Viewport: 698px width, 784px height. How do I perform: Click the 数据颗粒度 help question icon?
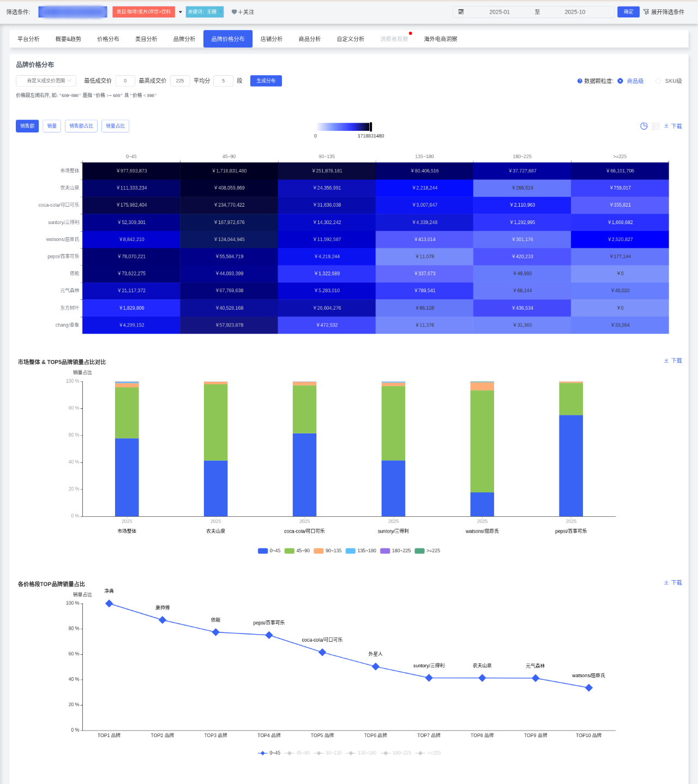(x=580, y=81)
